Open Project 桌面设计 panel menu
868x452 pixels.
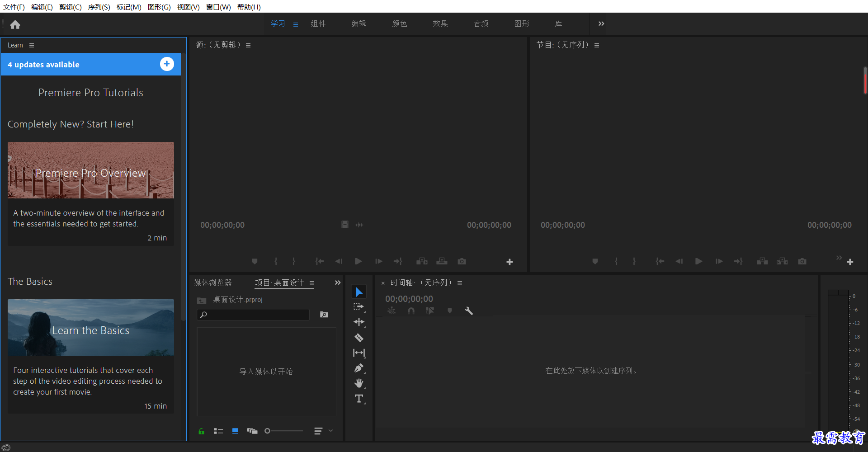312,283
